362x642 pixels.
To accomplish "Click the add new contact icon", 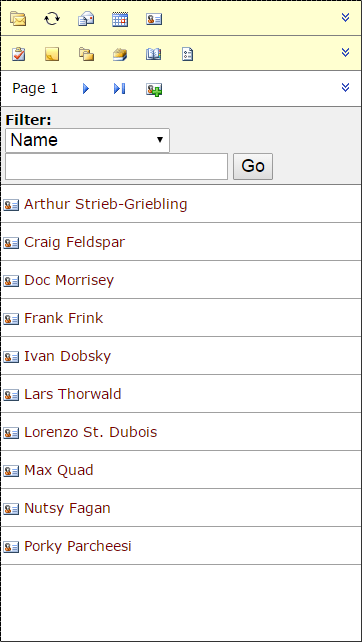I will click(x=154, y=89).
